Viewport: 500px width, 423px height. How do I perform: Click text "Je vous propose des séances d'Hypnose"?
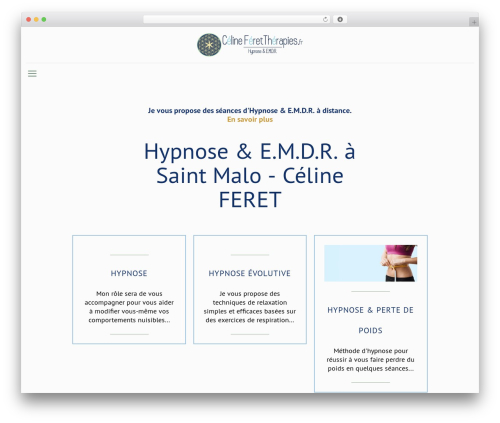pyautogui.click(x=250, y=110)
